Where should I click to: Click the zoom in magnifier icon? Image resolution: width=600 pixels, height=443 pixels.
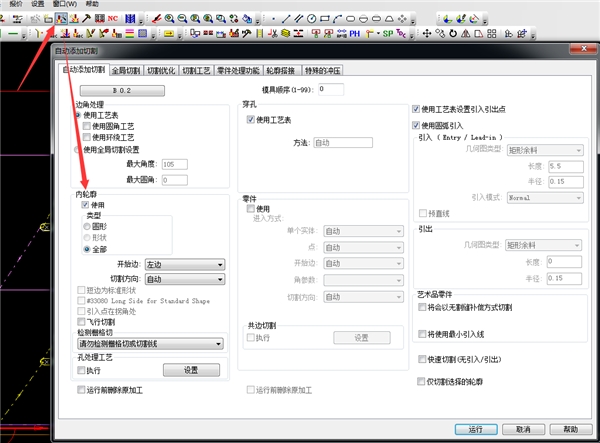coord(169,18)
